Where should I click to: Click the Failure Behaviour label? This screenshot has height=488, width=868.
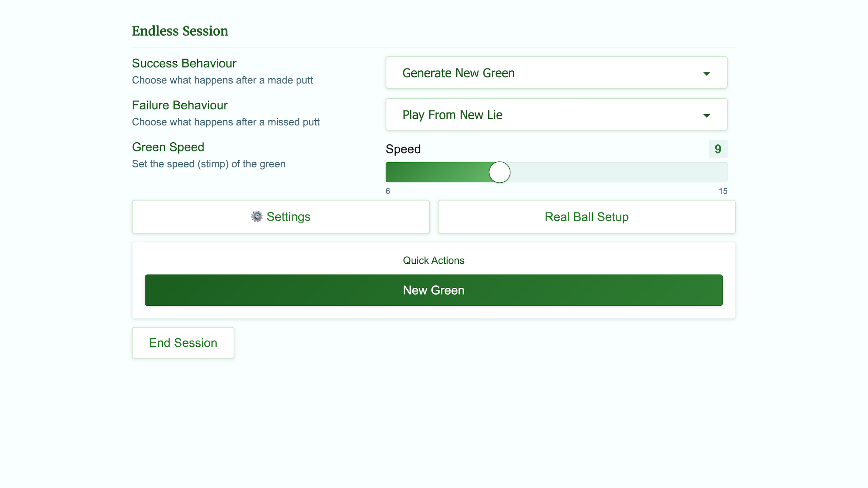click(x=180, y=105)
